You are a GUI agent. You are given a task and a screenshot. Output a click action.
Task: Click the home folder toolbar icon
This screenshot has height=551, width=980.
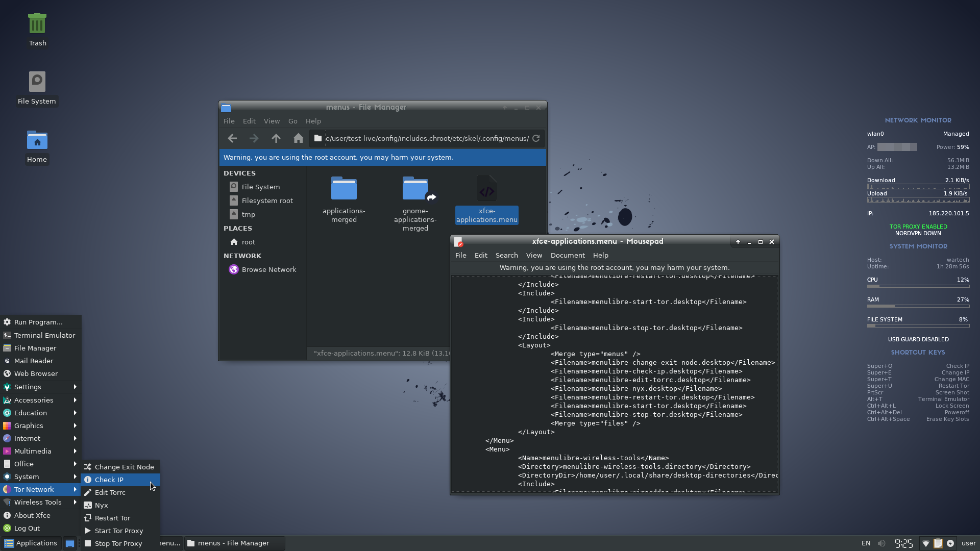click(298, 138)
